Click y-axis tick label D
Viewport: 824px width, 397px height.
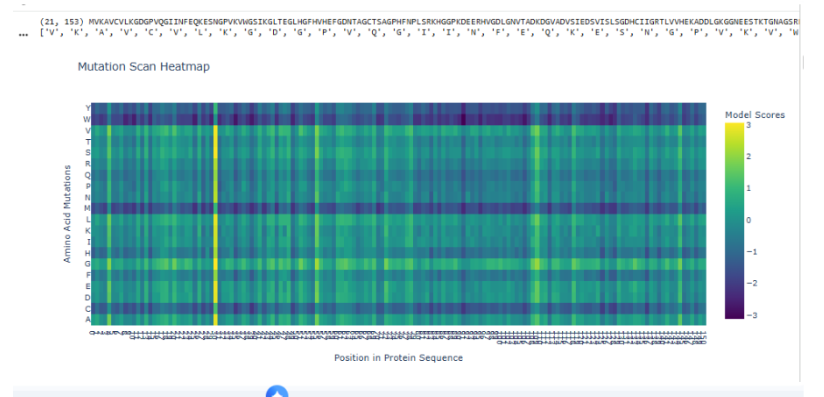pyautogui.click(x=88, y=297)
